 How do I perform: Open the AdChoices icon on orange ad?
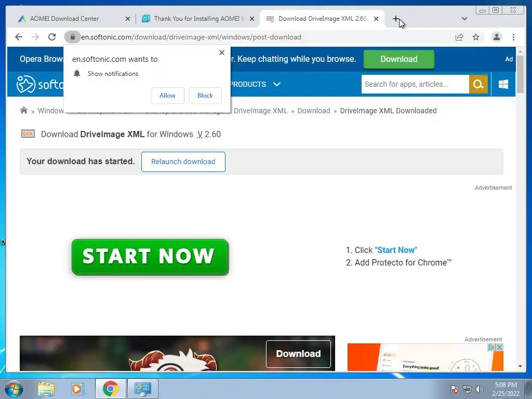(x=491, y=348)
